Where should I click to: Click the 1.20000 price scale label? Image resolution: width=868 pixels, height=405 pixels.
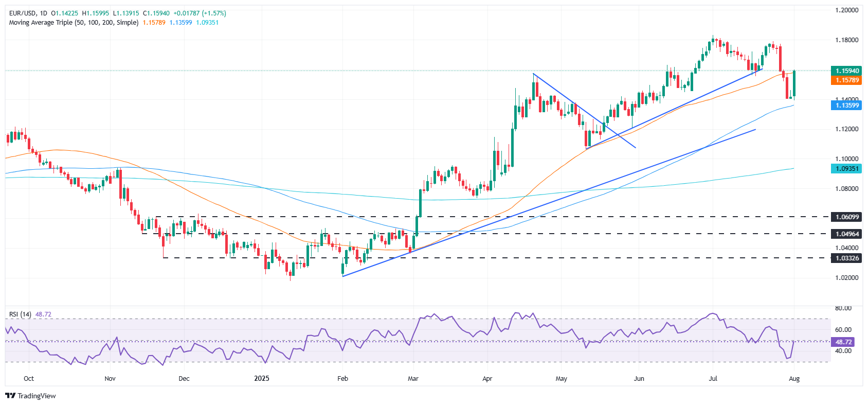[847, 10]
